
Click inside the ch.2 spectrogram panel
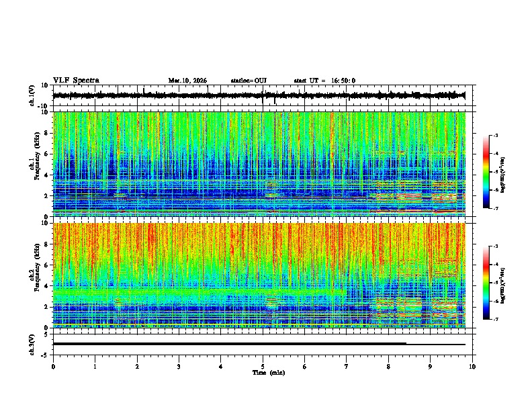click(264, 275)
